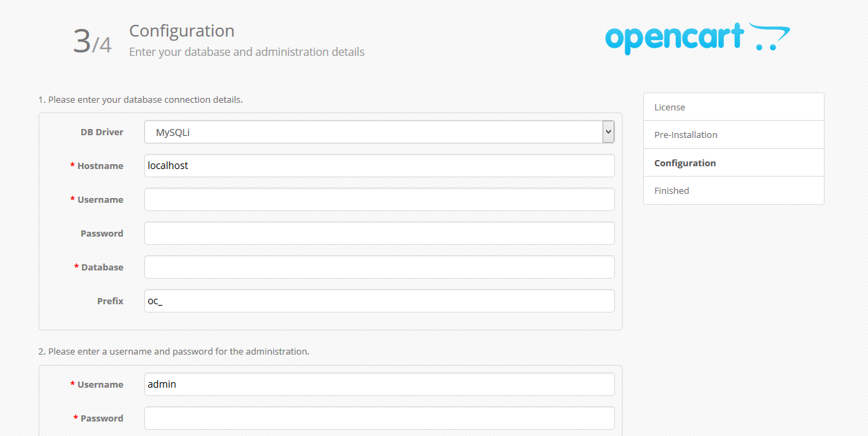Focus the Hostname field containing localhost
The width and height of the screenshot is (868, 436).
tap(379, 166)
